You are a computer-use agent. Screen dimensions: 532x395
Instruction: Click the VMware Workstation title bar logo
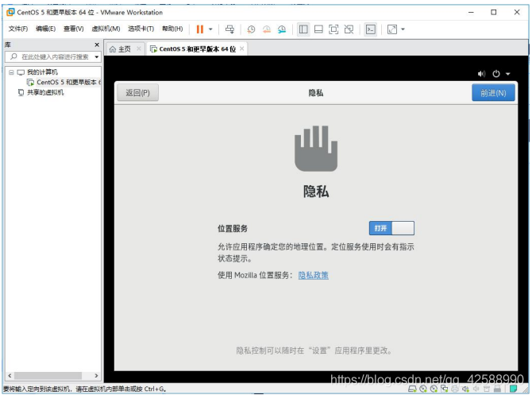pos(10,12)
